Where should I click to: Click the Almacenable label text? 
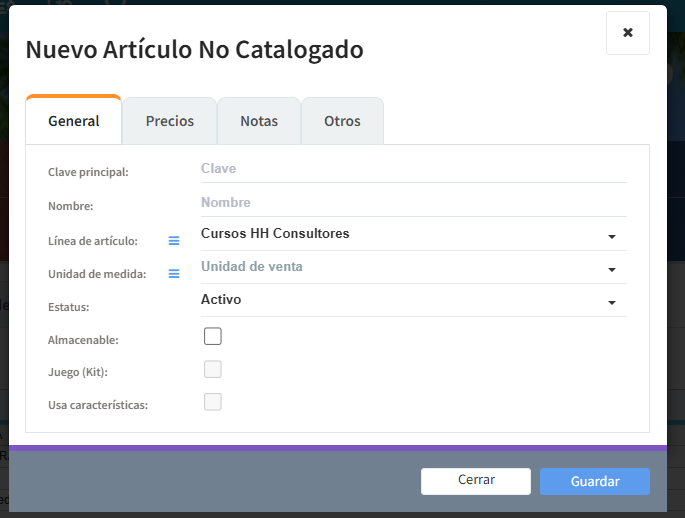pyautogui.click(x=83, y=340)
